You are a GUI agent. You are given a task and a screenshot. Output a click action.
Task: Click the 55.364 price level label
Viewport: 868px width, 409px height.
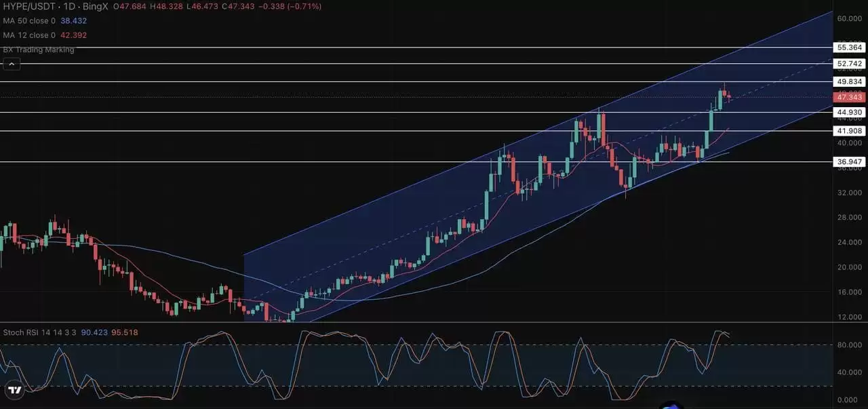pyautogui.click(x=850, y=47)
